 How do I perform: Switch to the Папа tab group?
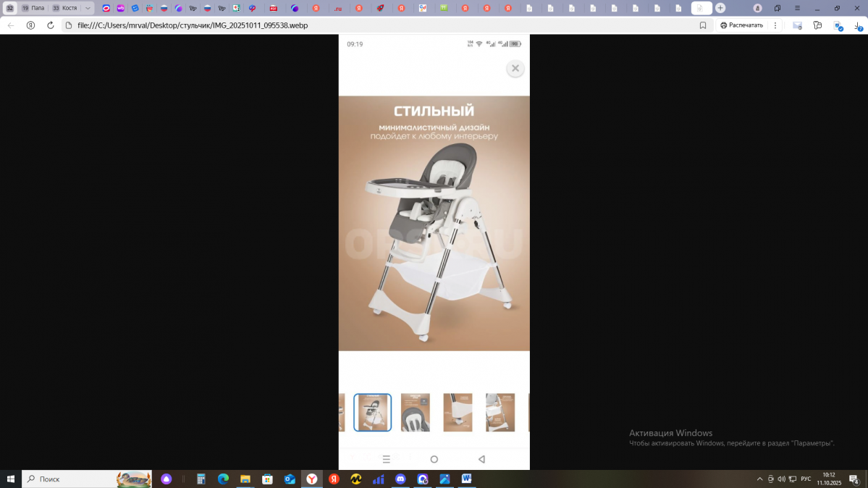coord(33,8)
